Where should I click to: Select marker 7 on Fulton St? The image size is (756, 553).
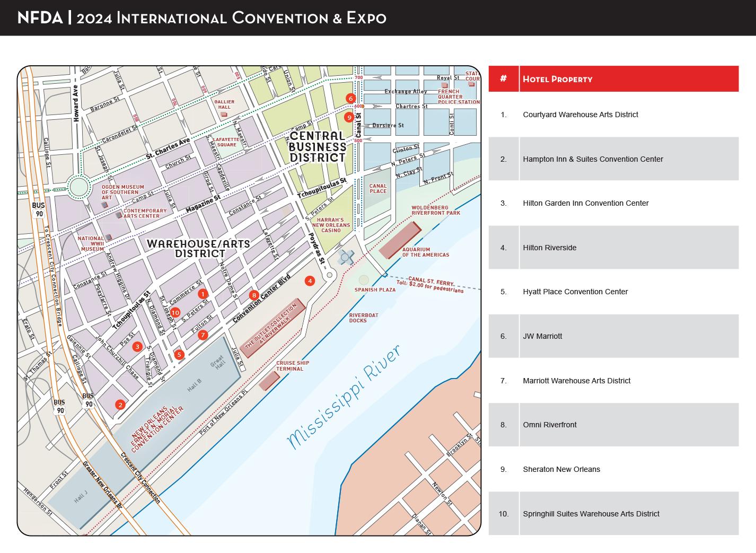click(x=203, y=335)
